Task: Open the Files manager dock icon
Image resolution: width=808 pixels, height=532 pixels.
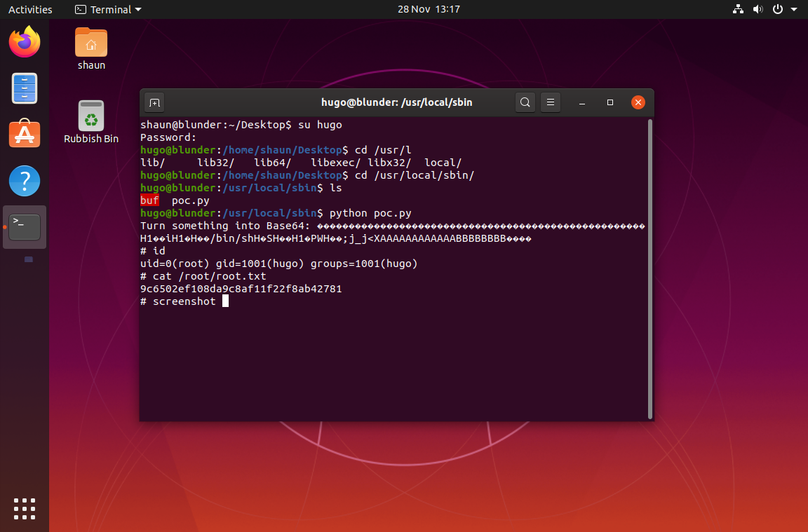Action: pyautogui.click(x=25, y=88)
